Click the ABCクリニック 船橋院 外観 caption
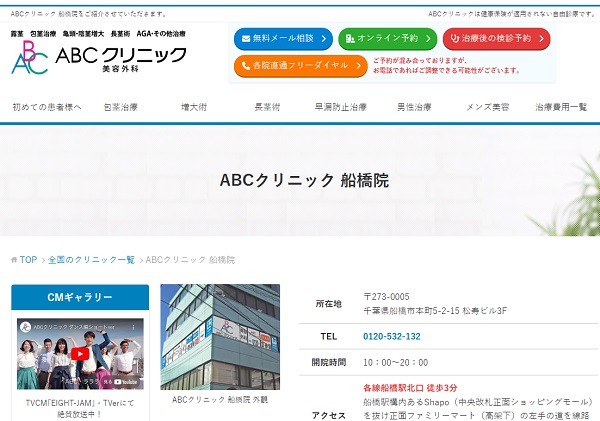This screenshot has width=600, height=421. click(220, 400)
